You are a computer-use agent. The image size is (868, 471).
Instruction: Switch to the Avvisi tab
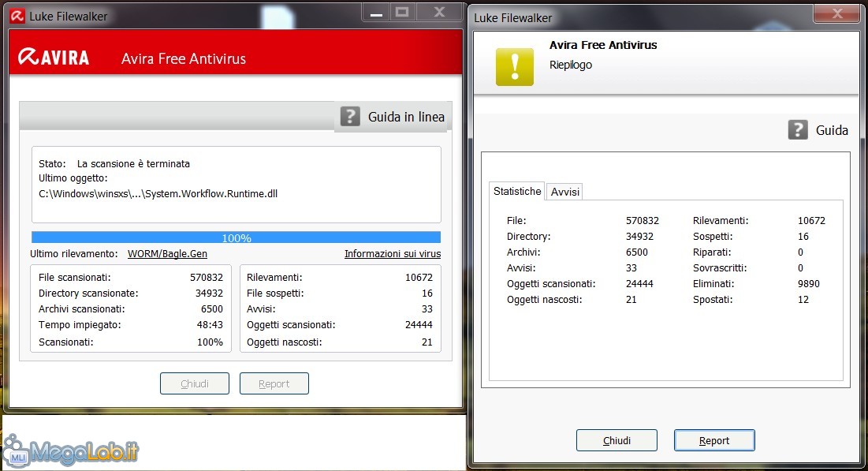coord(564,192)
